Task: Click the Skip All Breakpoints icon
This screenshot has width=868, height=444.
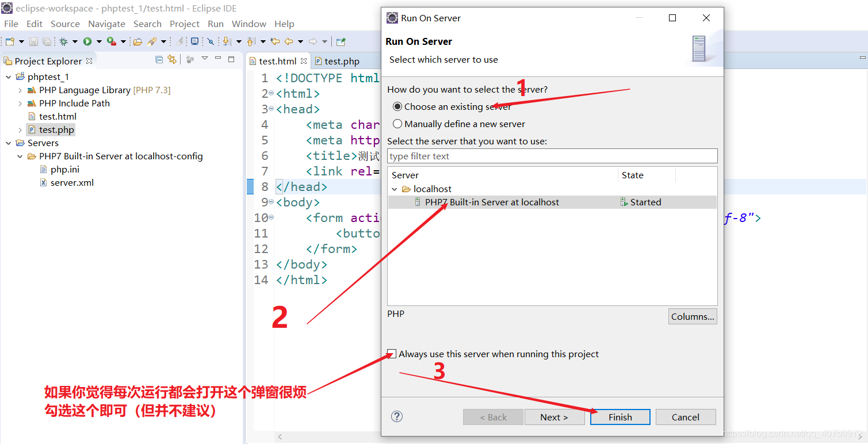Action: [x=211, y=41]
